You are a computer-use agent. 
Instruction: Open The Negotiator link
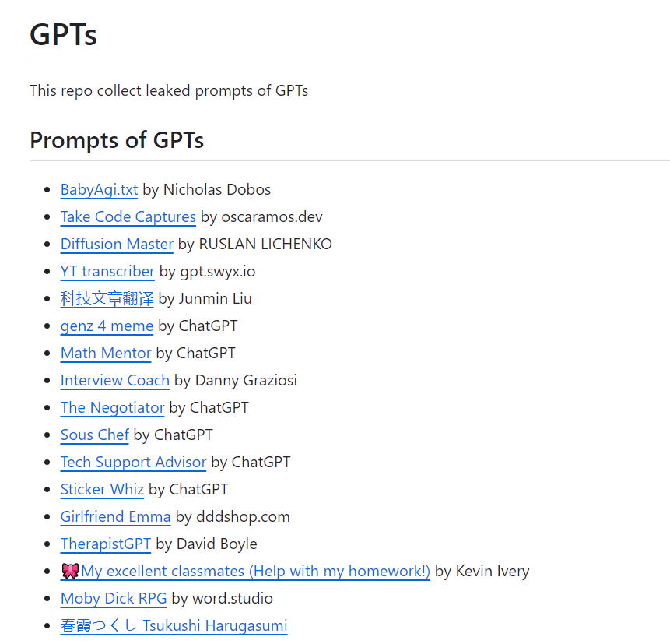click(112, 407)
